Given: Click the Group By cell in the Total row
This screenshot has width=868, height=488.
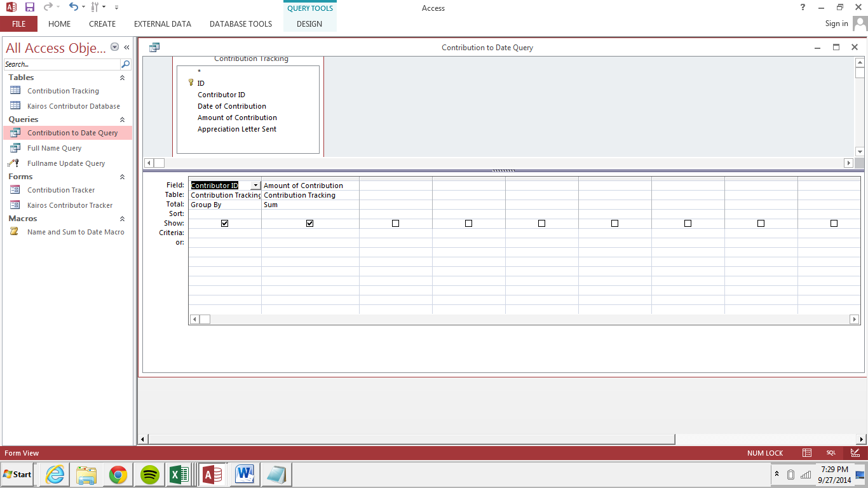Looking at the screenshot, I should coord(225,205).
